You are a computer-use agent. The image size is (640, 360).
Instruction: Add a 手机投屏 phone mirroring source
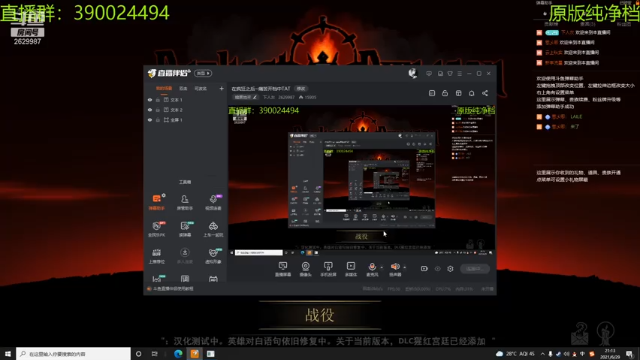click(x=328, y=269)
